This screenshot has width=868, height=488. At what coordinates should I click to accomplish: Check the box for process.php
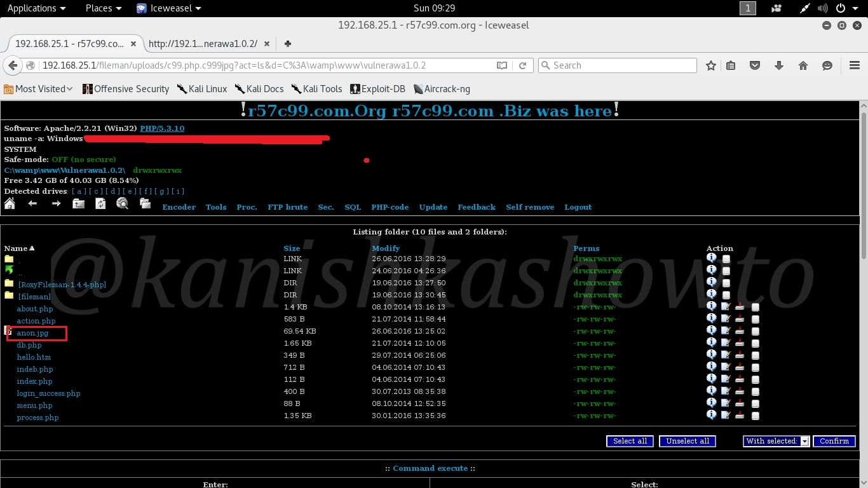[756, 416]
